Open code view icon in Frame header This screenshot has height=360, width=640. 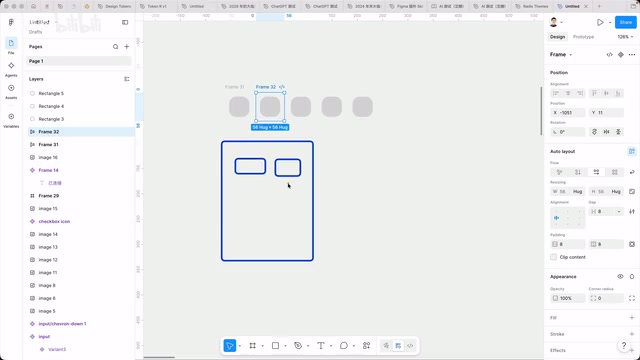(609, 55)
